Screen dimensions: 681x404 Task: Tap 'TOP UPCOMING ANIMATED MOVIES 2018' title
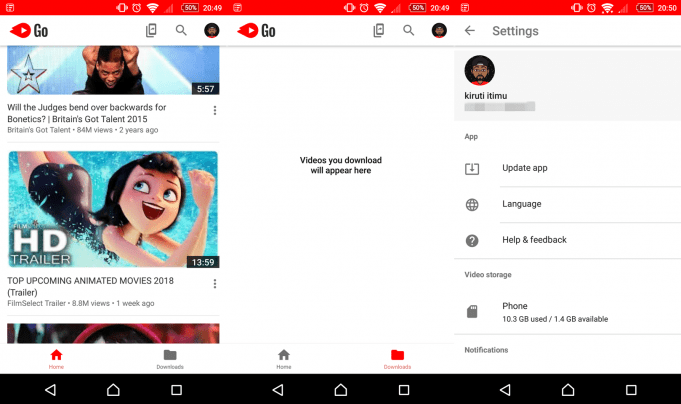tap(90, 286)
